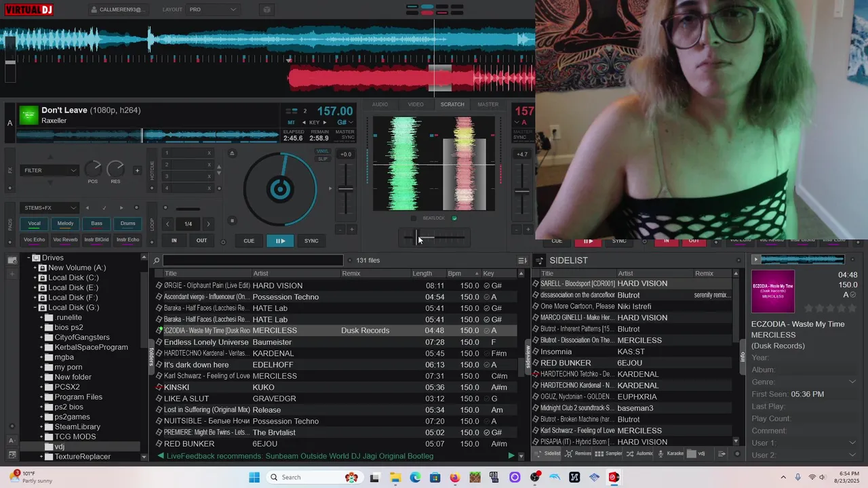
Task: Toggle the Drums stem pad
Action: click(x=127, y=223)
